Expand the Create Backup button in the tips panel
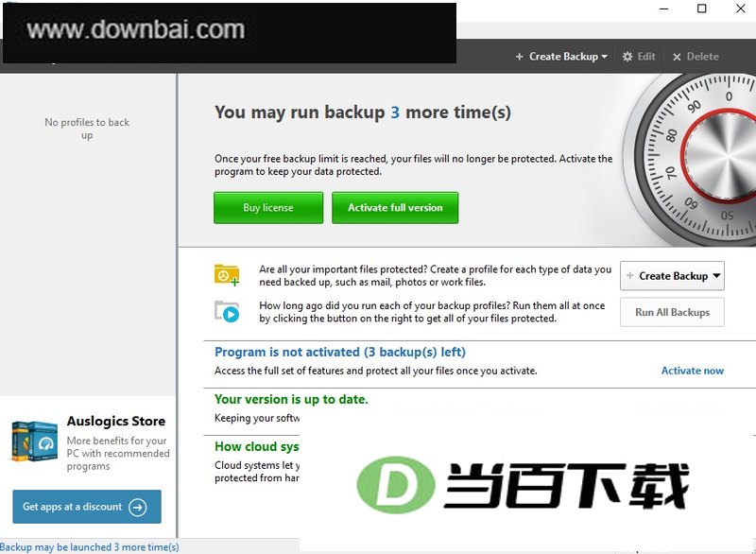Image resolution: width=756 pixels, height=554 pixels. point(672,276)
